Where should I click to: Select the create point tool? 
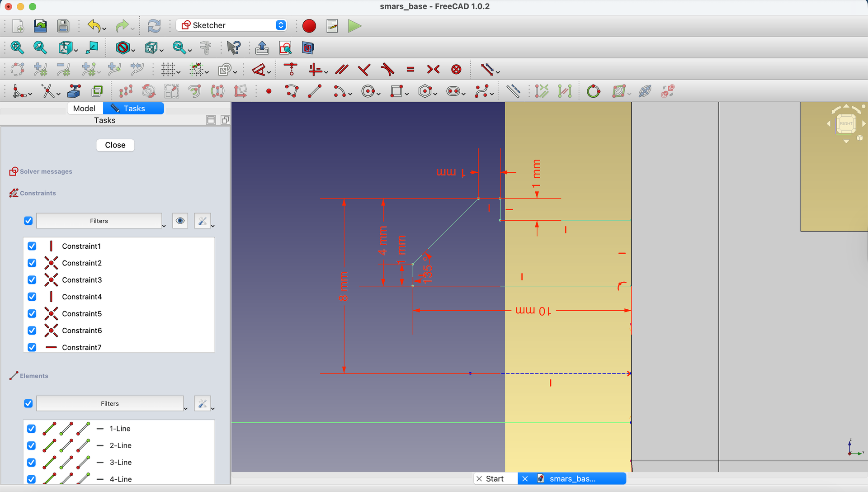(x=269, y=91)
